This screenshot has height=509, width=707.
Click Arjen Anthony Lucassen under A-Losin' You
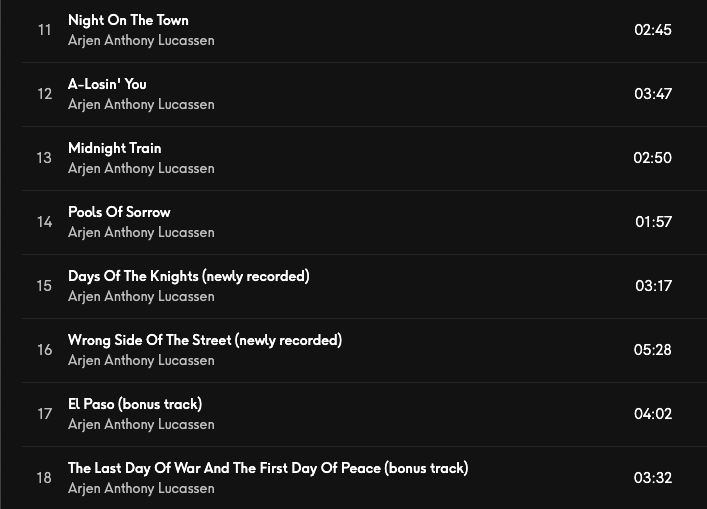coord(141,105)
